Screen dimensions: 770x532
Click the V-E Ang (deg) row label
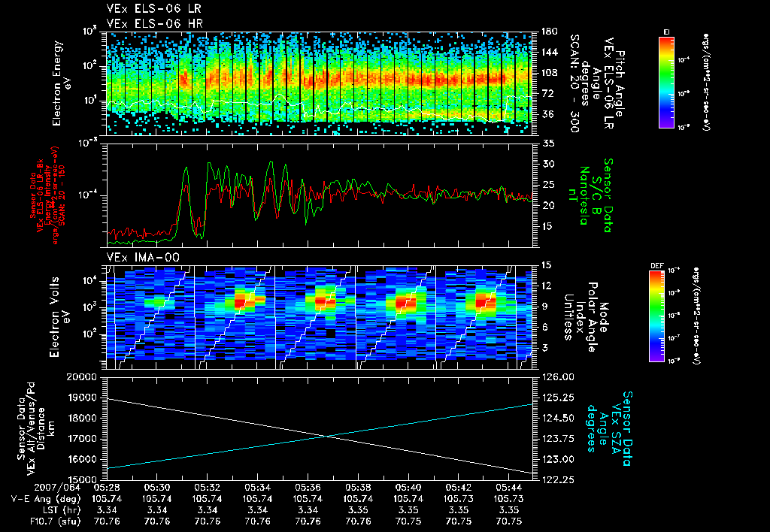(46, 499)
